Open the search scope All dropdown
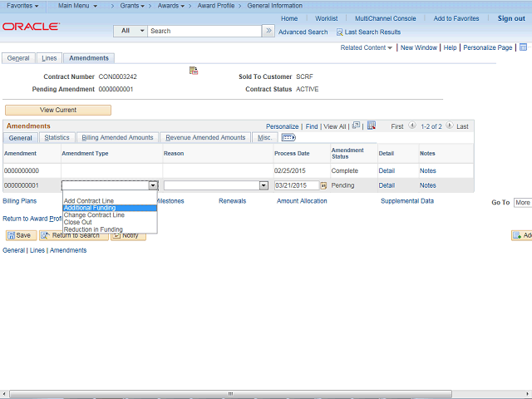This screenshot has width=532, height=399. (131, 31)
